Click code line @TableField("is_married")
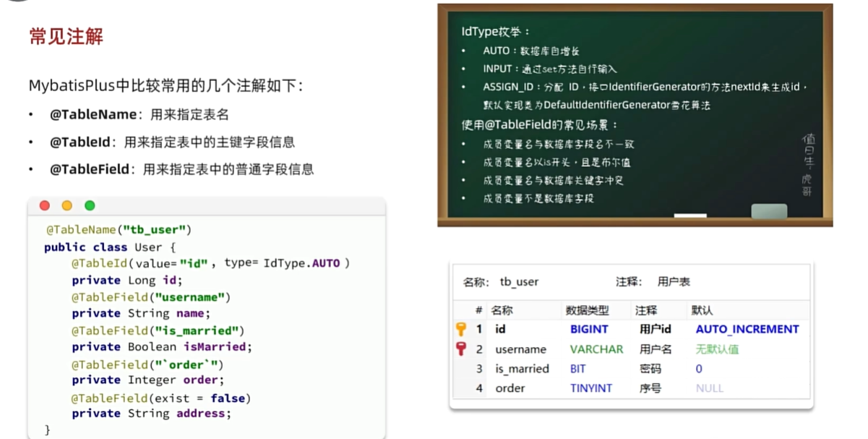This screenshot has width=868, height=439. (x=158, y=331)
